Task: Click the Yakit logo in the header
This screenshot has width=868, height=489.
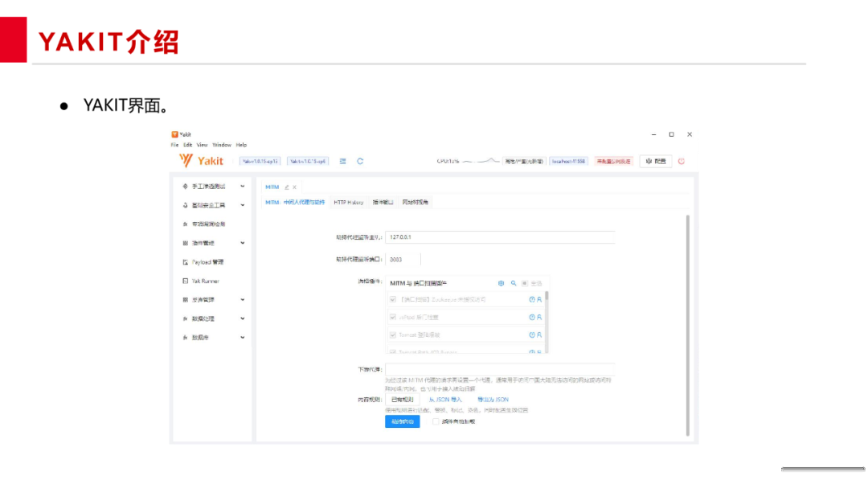Action: (x=201, y=161)
